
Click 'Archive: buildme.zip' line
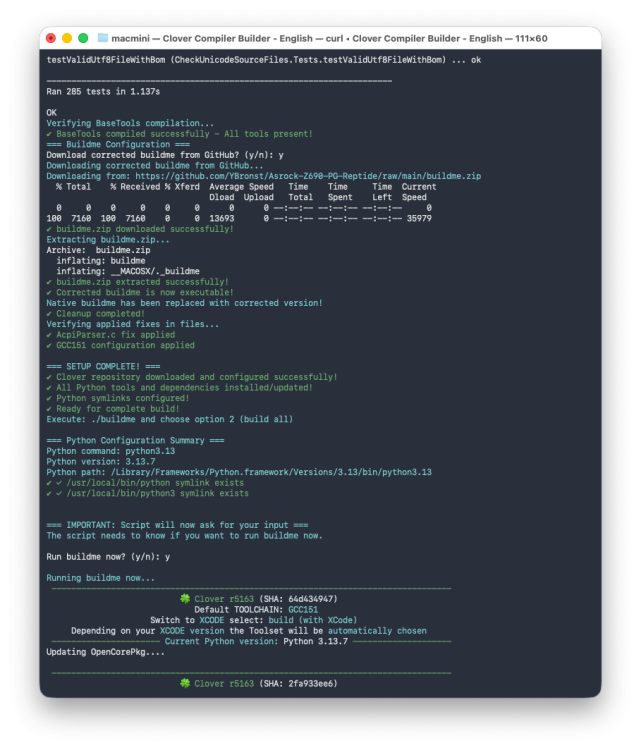point(99,250)
